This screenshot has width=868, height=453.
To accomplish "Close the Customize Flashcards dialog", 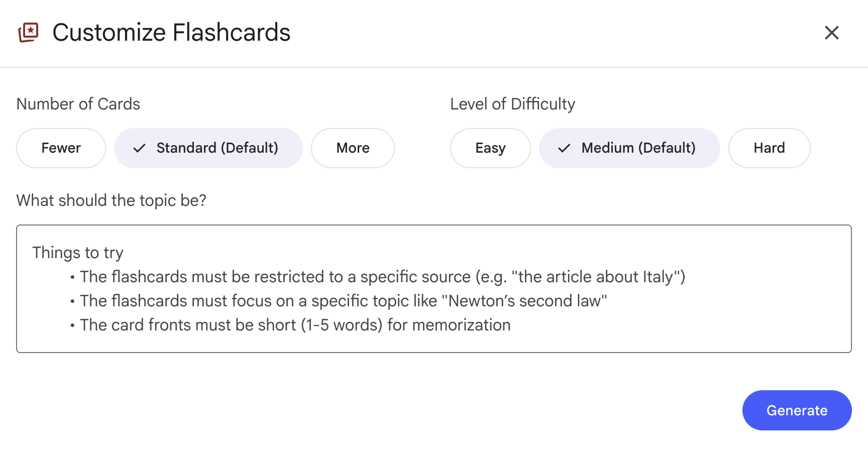I will (831, 33).
